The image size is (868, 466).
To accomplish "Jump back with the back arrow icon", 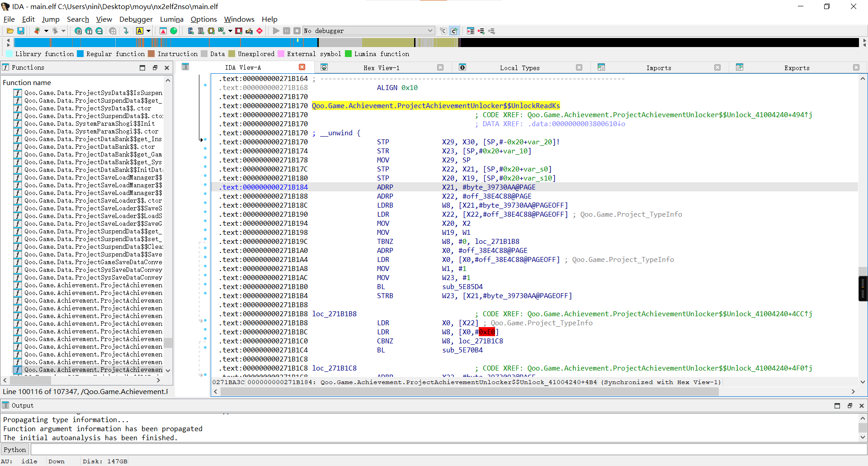I will pyautogui.click(x=37, y=31).
